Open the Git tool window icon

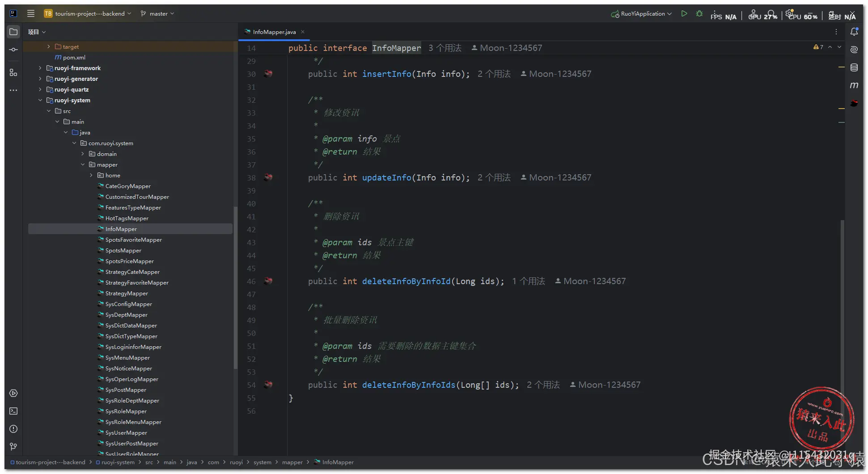click(x=13, y=447)
